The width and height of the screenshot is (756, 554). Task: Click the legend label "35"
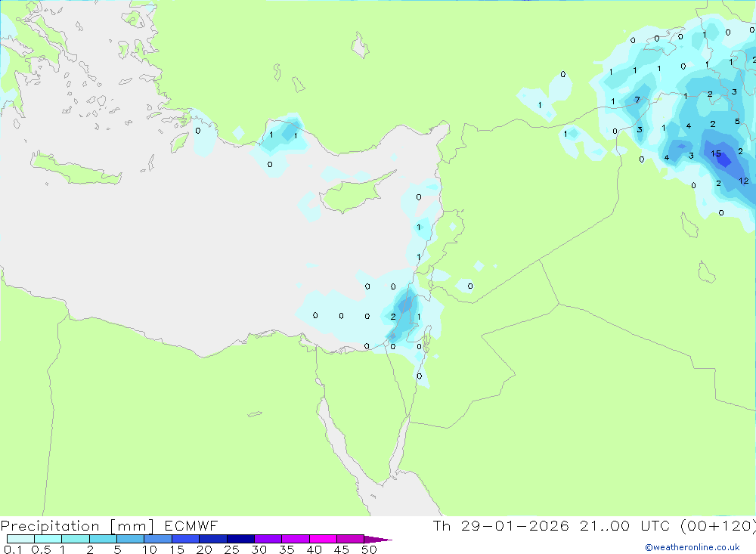click(287, 549)
